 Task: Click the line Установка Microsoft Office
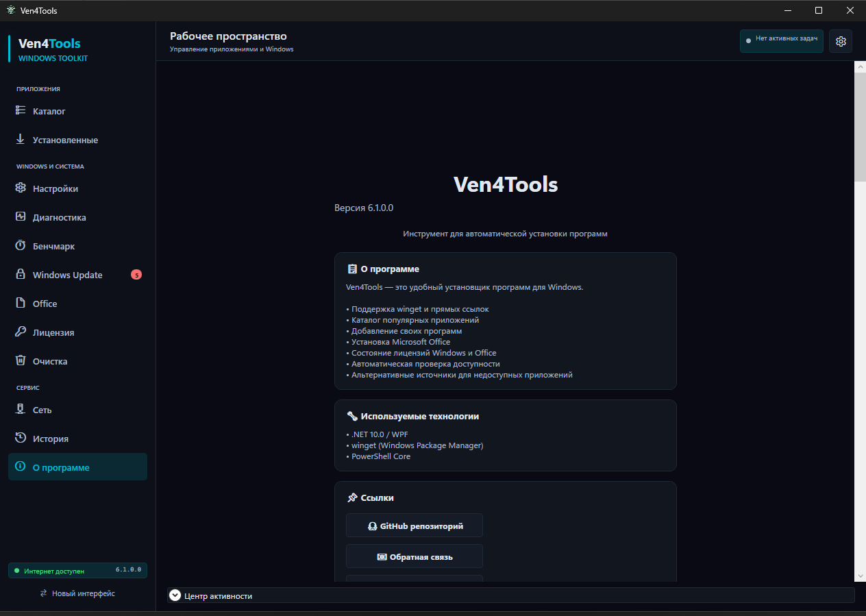(398, 342)
